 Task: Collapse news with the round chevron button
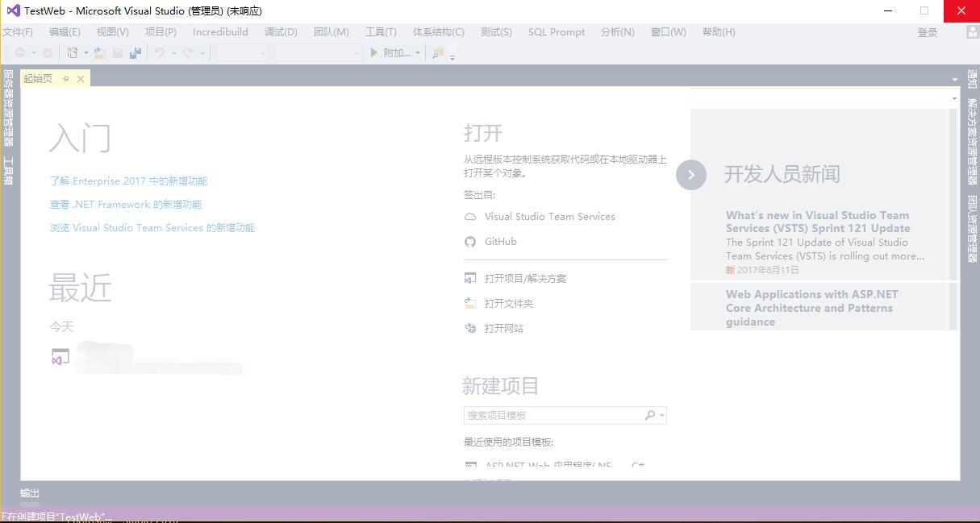pos(691,175)
